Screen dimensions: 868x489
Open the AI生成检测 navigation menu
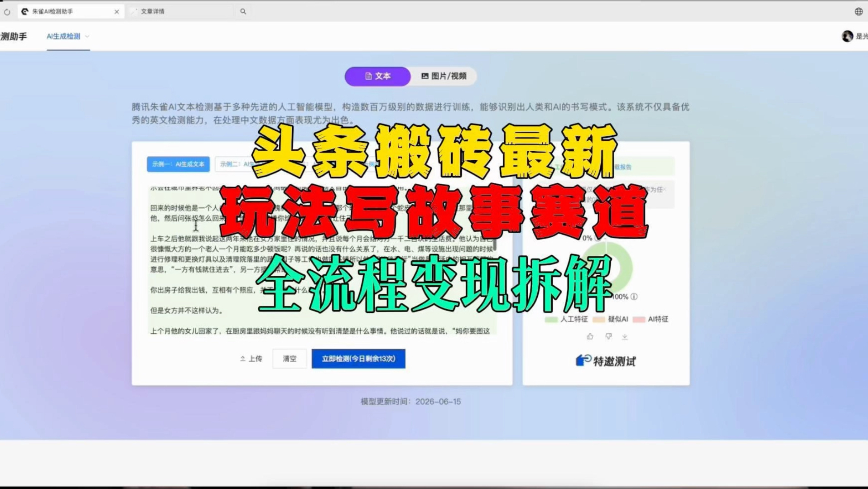[63, 36]
